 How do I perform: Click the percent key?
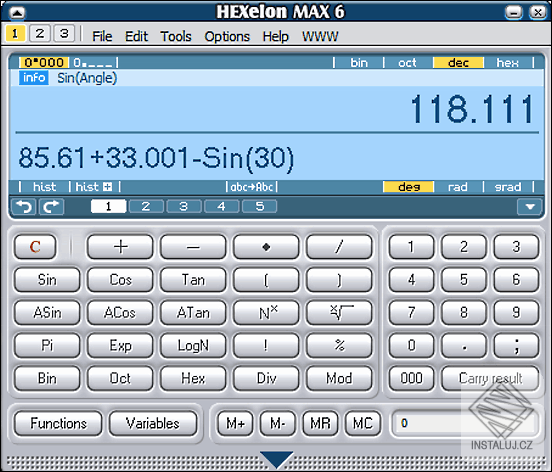(x=339, y=345)
